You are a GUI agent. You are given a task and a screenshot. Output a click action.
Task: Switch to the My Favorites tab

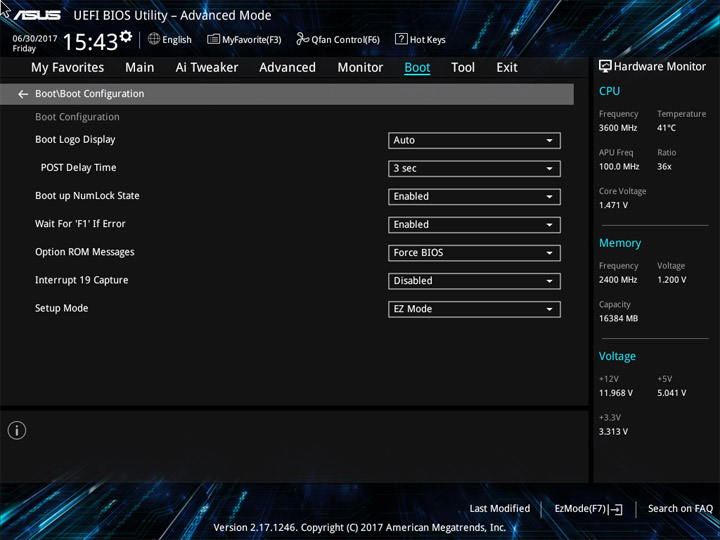coord(68,68)
